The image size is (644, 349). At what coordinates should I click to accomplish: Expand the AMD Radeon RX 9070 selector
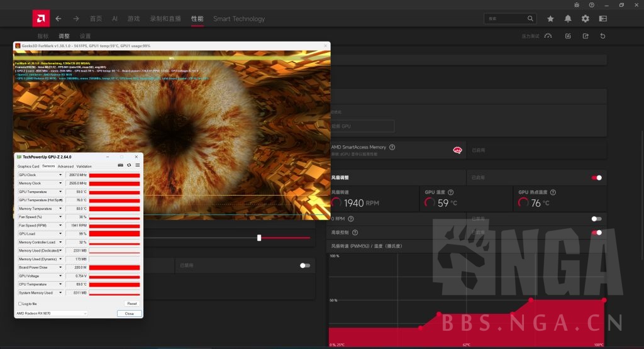tap(52, 313)
